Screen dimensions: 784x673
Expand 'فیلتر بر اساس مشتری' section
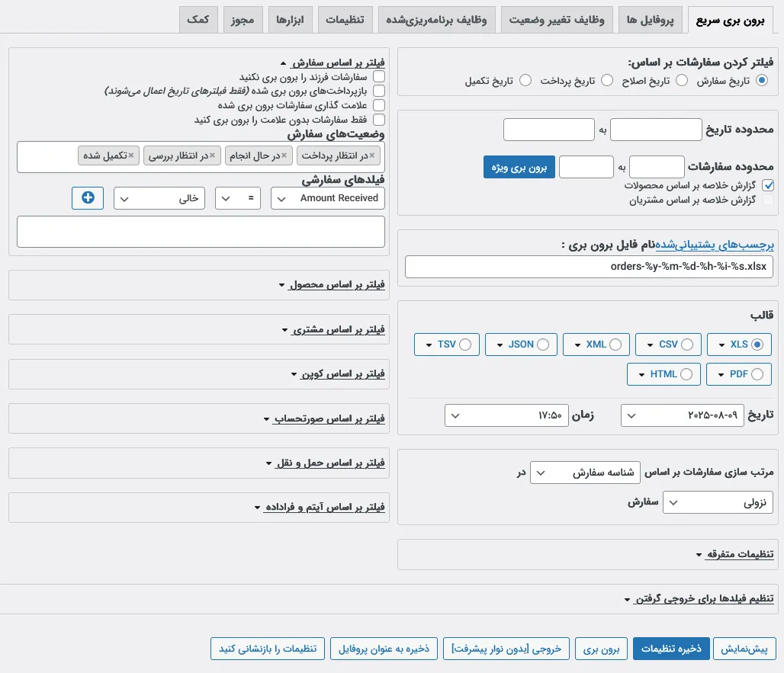point(333,330)
